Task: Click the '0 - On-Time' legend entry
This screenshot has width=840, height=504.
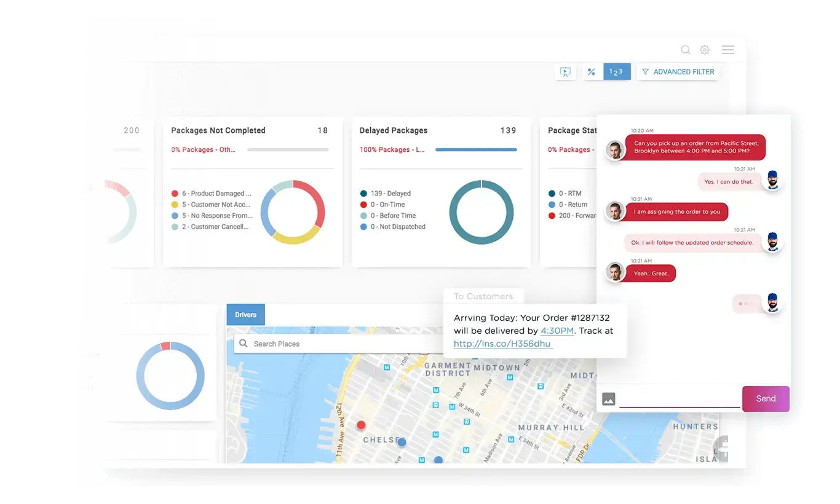Action: tap(382, 204)
